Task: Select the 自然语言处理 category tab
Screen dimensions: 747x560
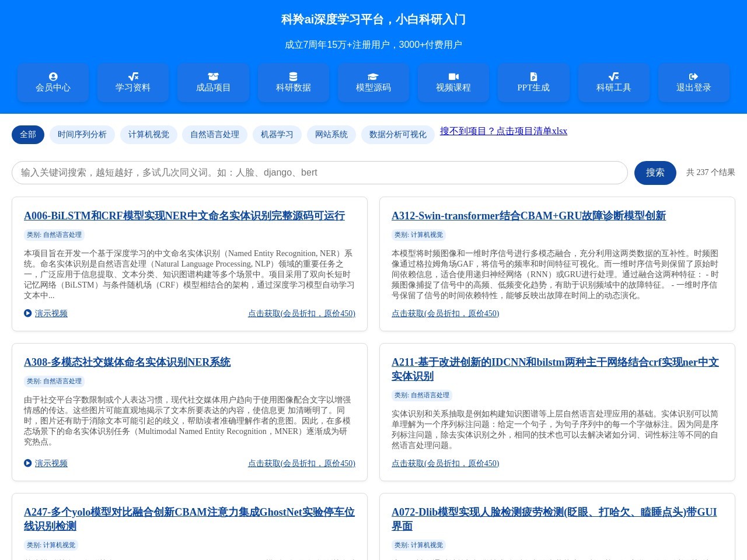Action: [x=215, y=135]
